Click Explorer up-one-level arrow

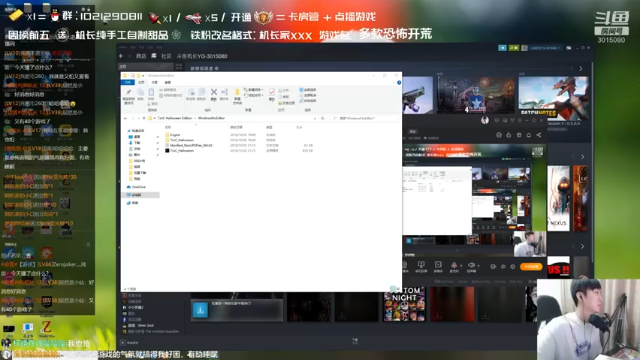point(143,118)
